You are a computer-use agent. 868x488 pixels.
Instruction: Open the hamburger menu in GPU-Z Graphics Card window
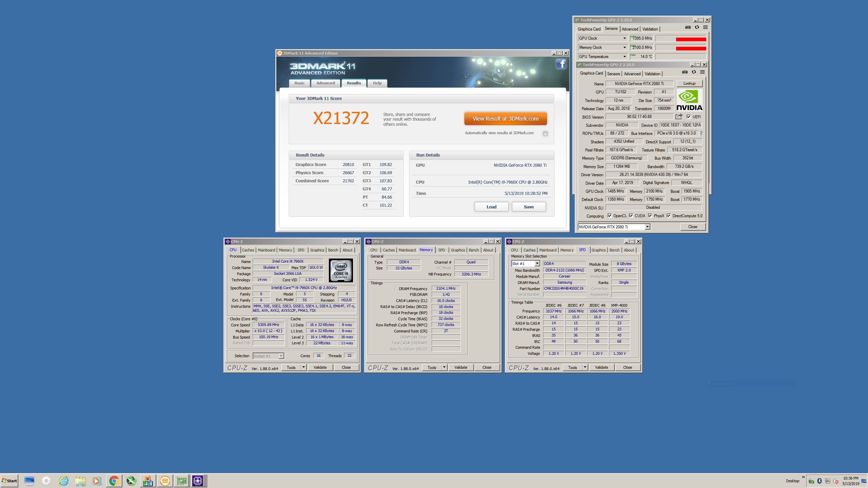[x=702, y=72]
